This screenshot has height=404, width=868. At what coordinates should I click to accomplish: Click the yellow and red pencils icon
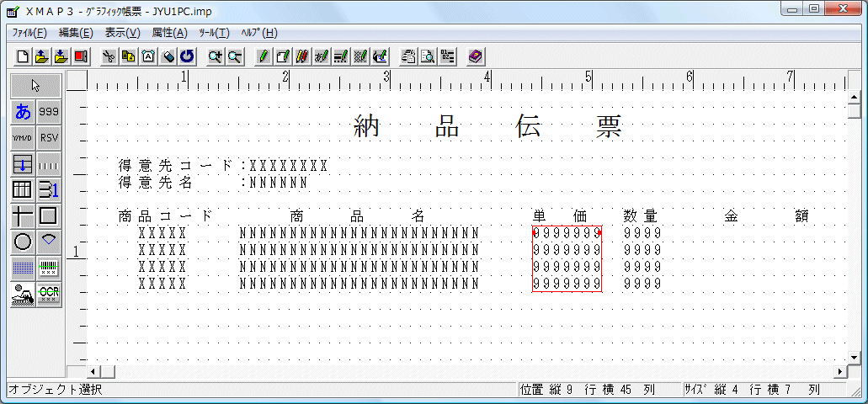pos(301,56)
